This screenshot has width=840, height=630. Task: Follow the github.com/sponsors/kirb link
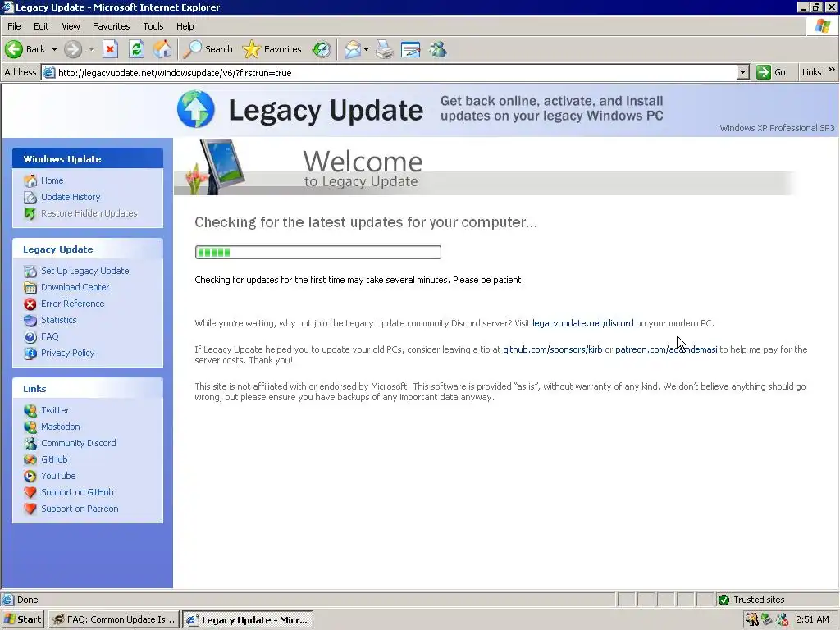(x=552, y=349)
